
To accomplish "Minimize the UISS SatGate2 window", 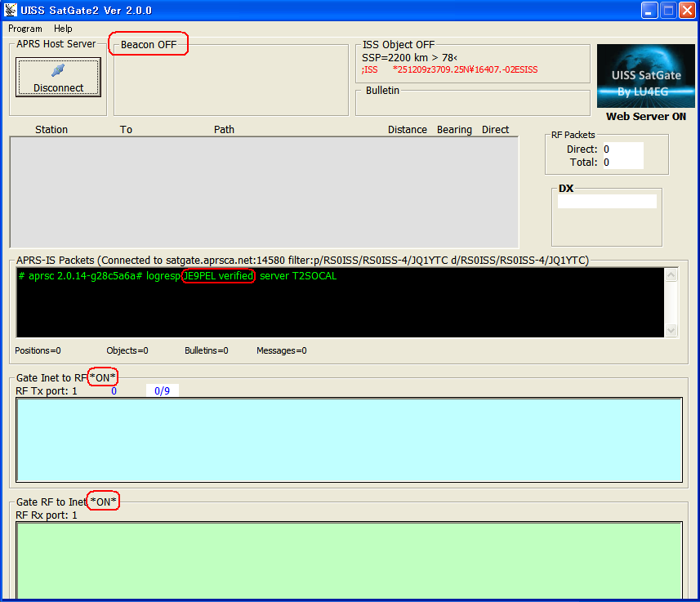I will tap(649, 11).
